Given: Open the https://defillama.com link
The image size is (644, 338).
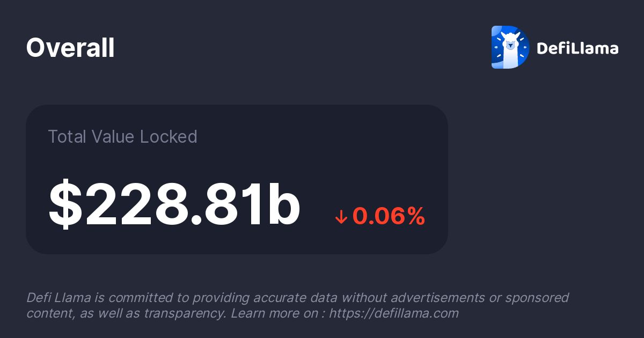Looking at the screenshot, I should (x=393, y=313).
